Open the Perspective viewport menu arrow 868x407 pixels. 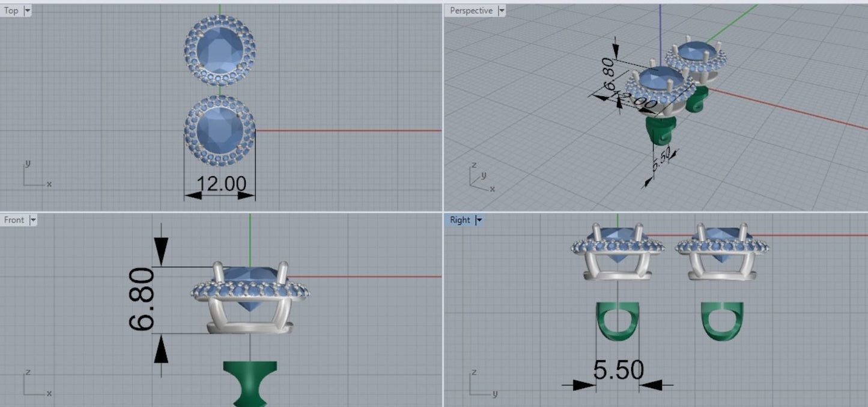502,11
